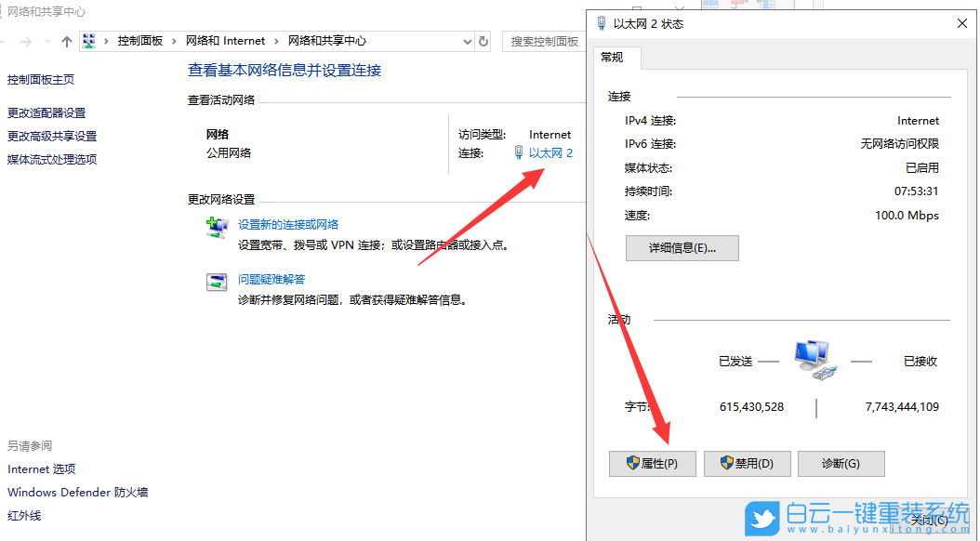Click the troubleshooting monitor icon beside 问题疑难解答
Image resolution: width=980 pixels, height=541 pixels.
[x=218, y=280]
